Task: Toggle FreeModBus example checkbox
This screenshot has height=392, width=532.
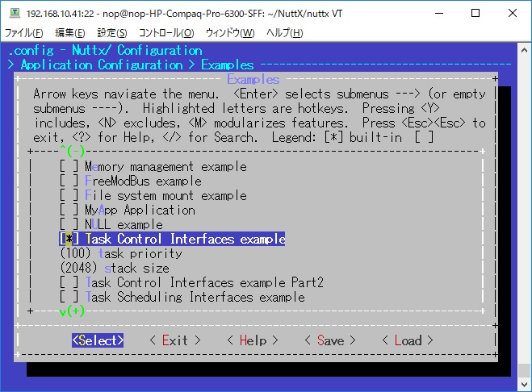Action: coord(69,181)
